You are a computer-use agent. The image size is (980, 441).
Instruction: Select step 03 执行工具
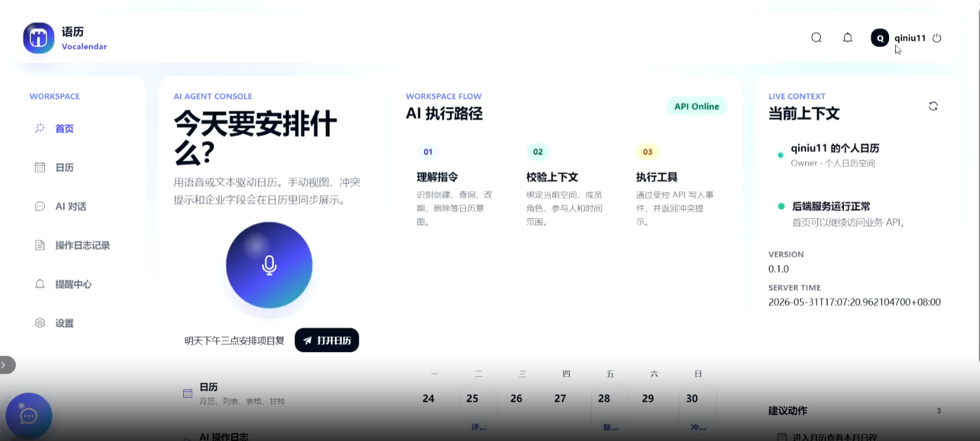675,185
